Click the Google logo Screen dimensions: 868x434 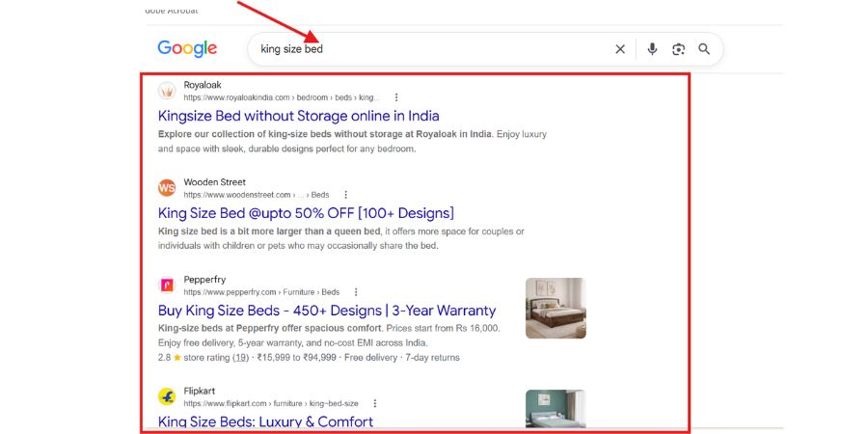pyautogui.click(x=187, y=49)
